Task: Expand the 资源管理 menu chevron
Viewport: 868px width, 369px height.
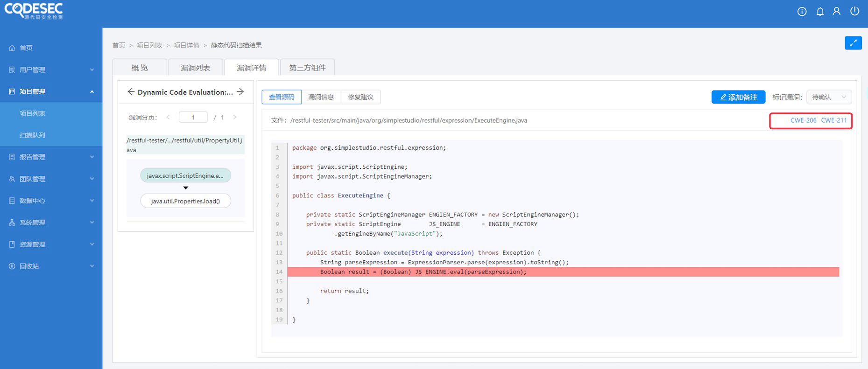Action: pyautogui.click(x=92, y=244)
